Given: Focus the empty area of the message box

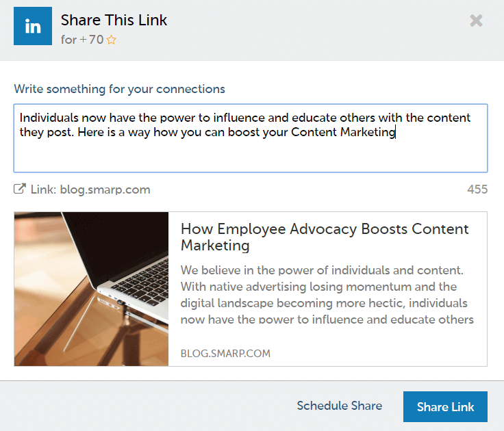Looking at the screenshot, I should (250, 157).
